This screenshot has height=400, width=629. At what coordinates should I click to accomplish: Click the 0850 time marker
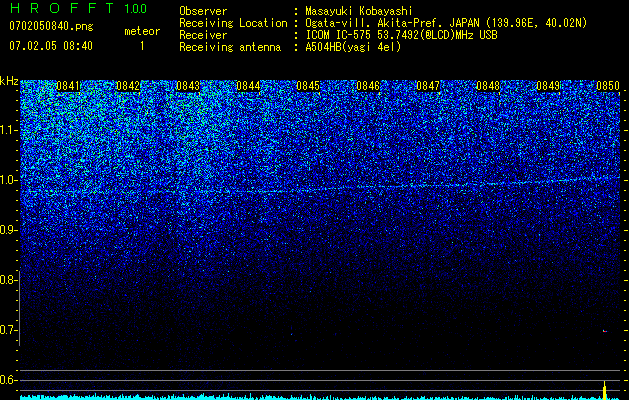[608, 86]
